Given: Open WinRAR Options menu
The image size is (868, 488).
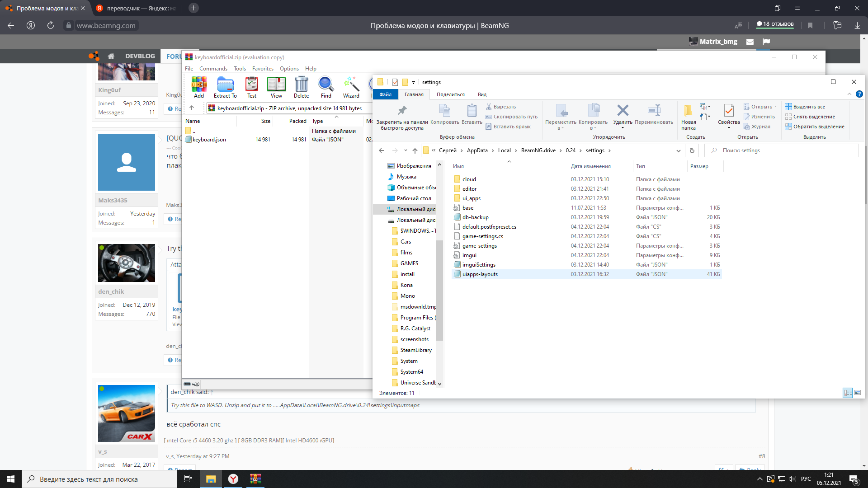Looking at the screenshot, I should [x=289, y=69].
